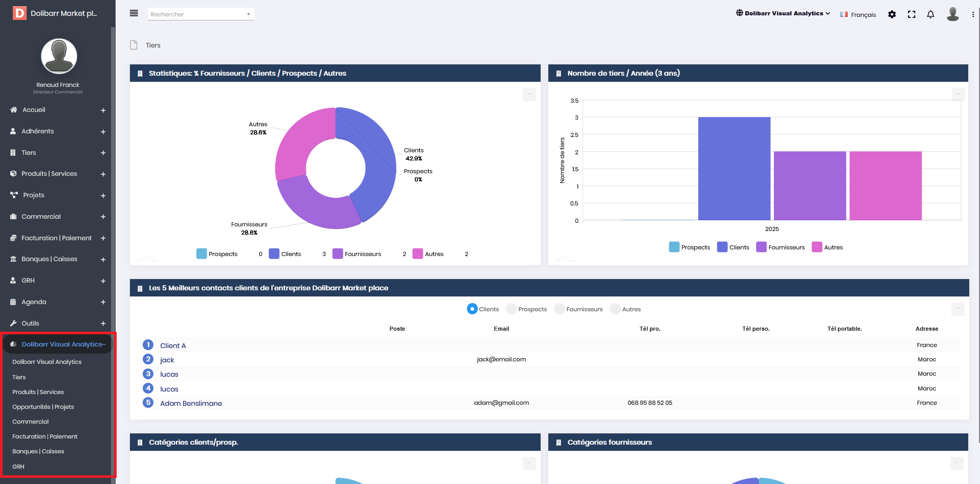Image resolution: width=980 pixels, height=484 pixels.
Task: Open the Client A contact link
Action: [173, 345]
